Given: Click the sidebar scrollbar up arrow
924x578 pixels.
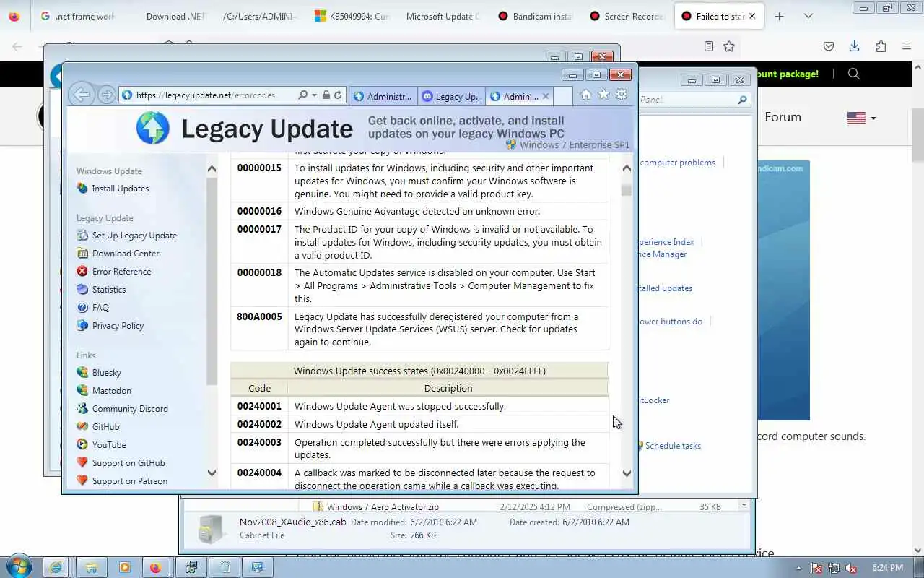Looking at the screenshot, I should click(212, 169).
